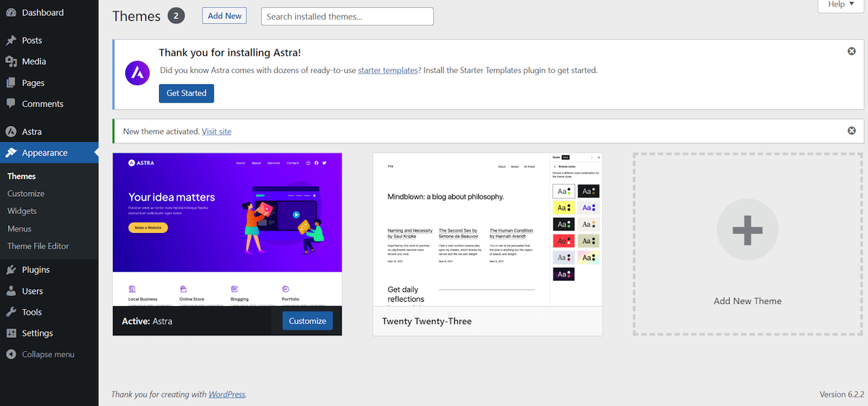
Task: Click the Add New theme button
Action: coord(224,16)
